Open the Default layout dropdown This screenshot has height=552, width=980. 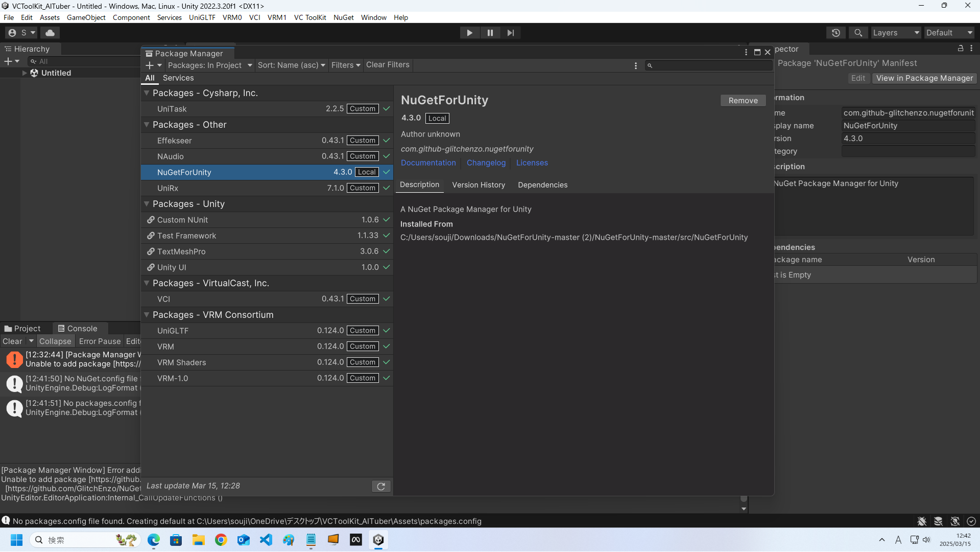pos(949,33)
